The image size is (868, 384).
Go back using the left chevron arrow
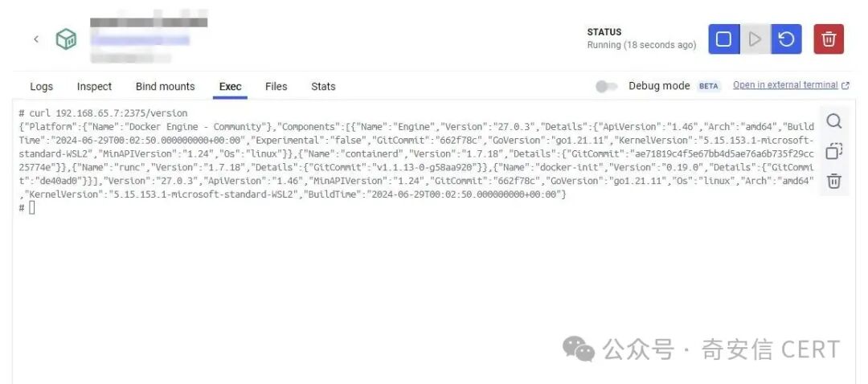[x=36, y=39]
